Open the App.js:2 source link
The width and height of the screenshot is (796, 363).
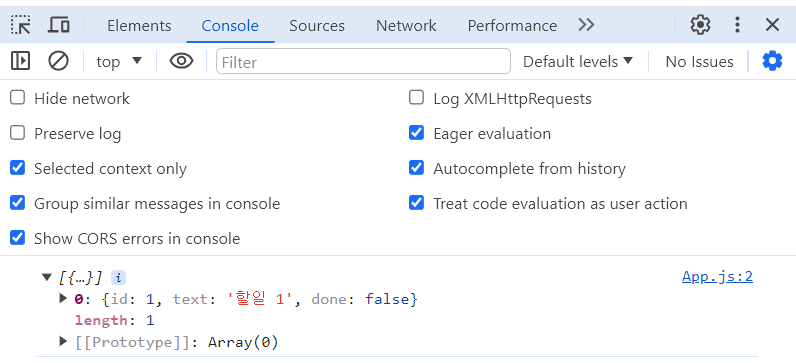(x=717, y=277)
